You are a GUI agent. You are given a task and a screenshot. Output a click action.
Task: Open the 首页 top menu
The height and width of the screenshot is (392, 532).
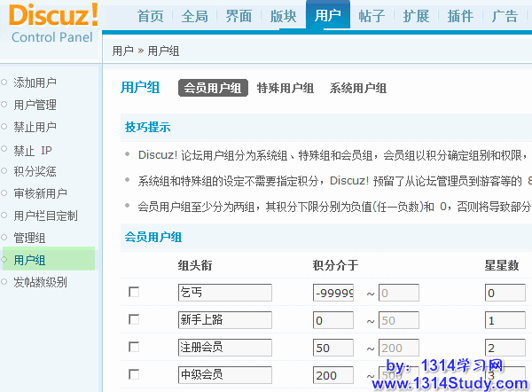point(149,16)
